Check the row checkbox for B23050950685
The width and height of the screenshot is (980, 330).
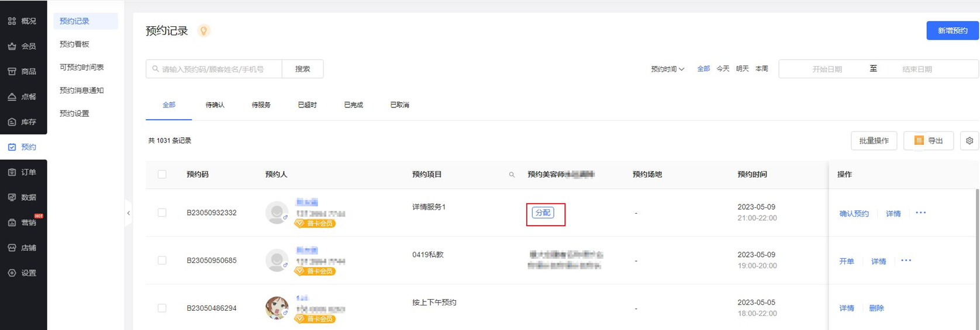click(162, 260)
